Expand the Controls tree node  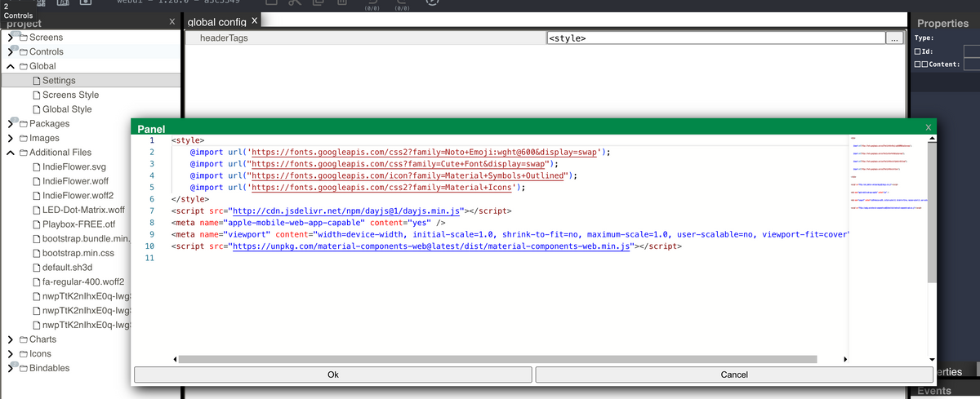[x=10, y=52]
